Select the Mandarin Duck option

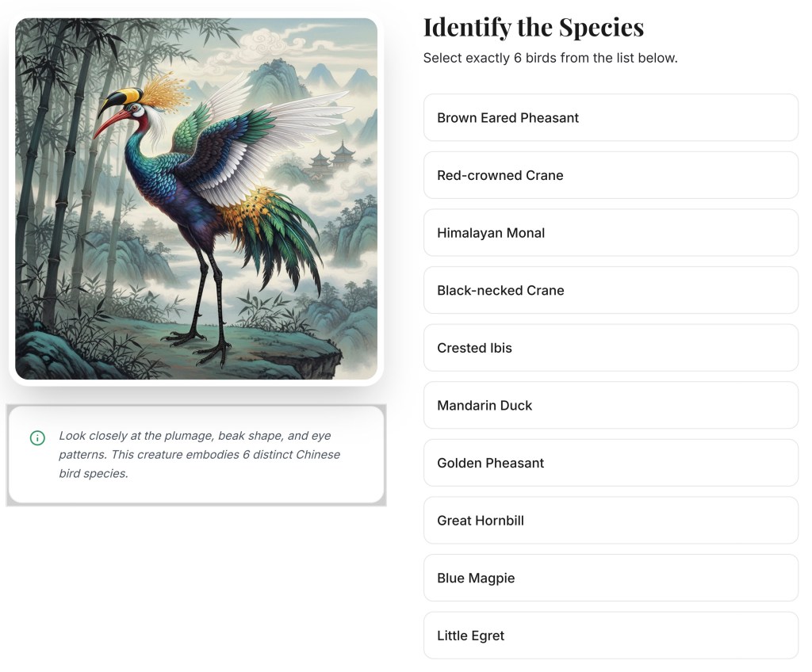tap(611, 406)
